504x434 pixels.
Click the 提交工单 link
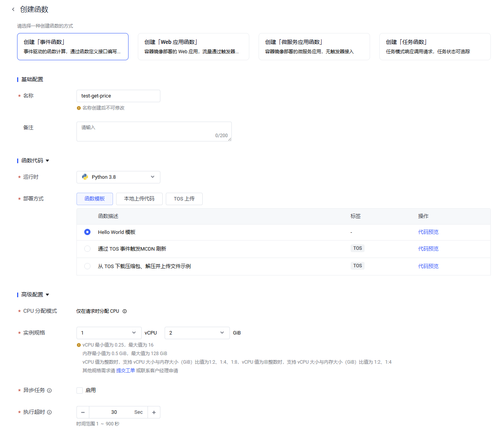pos(125,371)
